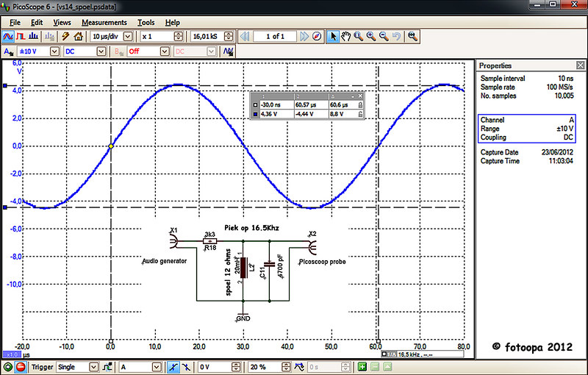This screenshot has height=375, width=588.
Task: Click the red stop capture button
Action: click(21, 367)
